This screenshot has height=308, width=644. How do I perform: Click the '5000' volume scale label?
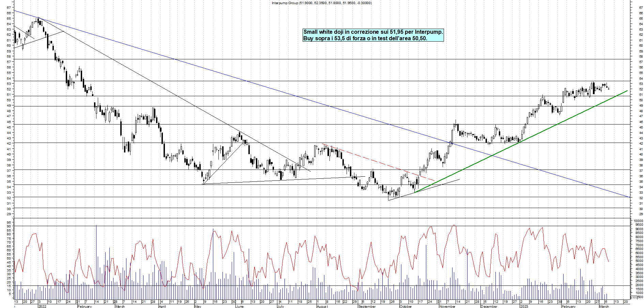[x=639, y=261]
